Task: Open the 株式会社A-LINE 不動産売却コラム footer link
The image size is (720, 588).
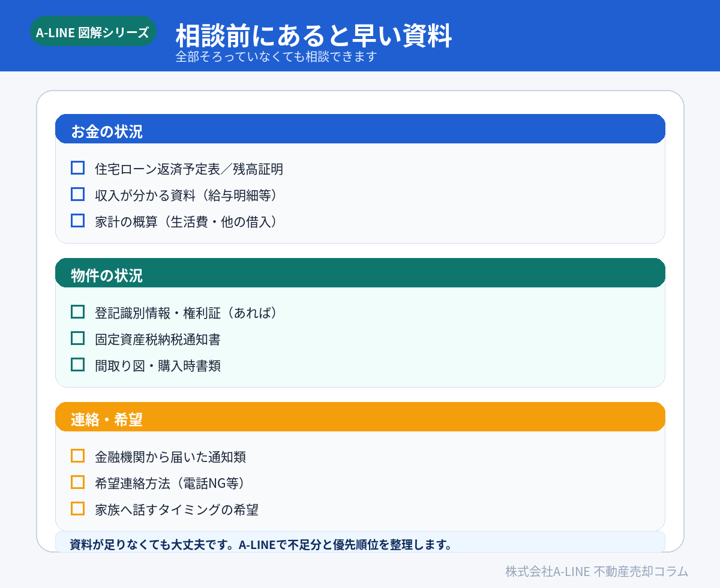Action: (x=596, y=571)
